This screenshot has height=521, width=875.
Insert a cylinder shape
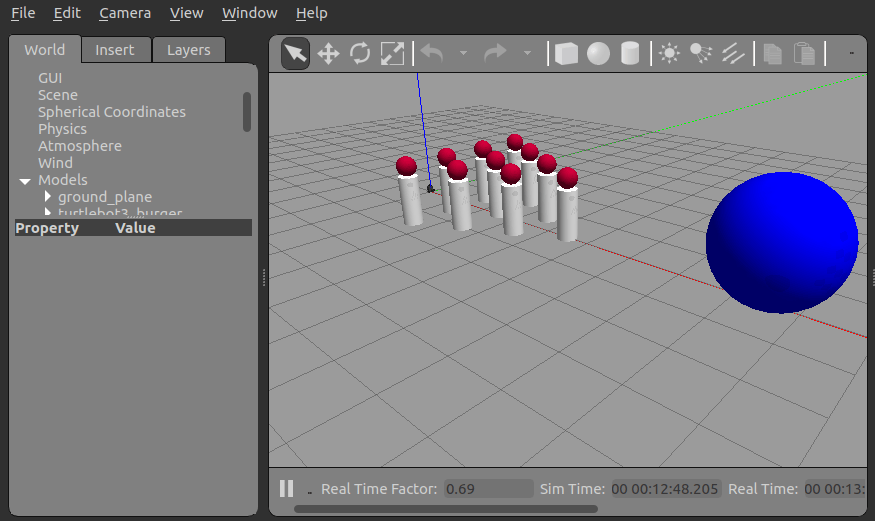(x=630, y=54)
